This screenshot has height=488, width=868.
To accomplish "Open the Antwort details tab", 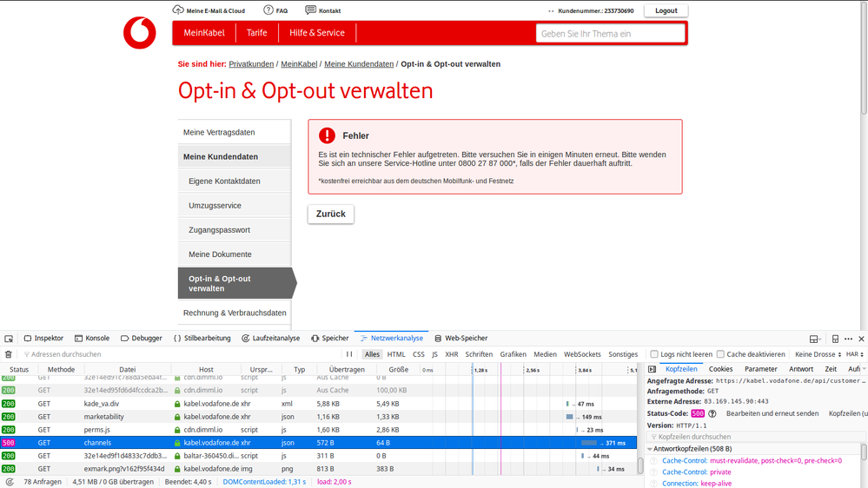I will pyautogui.click(x=801, y=369).
